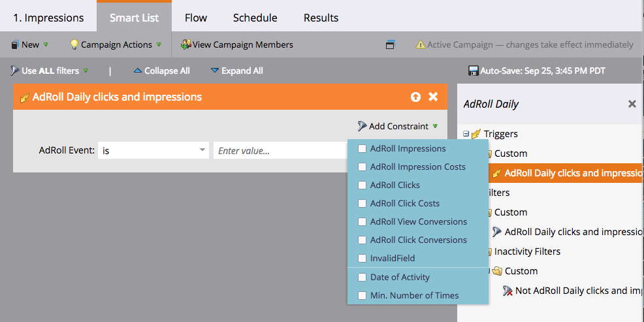Move the trigger card up with the arrow icon

[415, 97]
